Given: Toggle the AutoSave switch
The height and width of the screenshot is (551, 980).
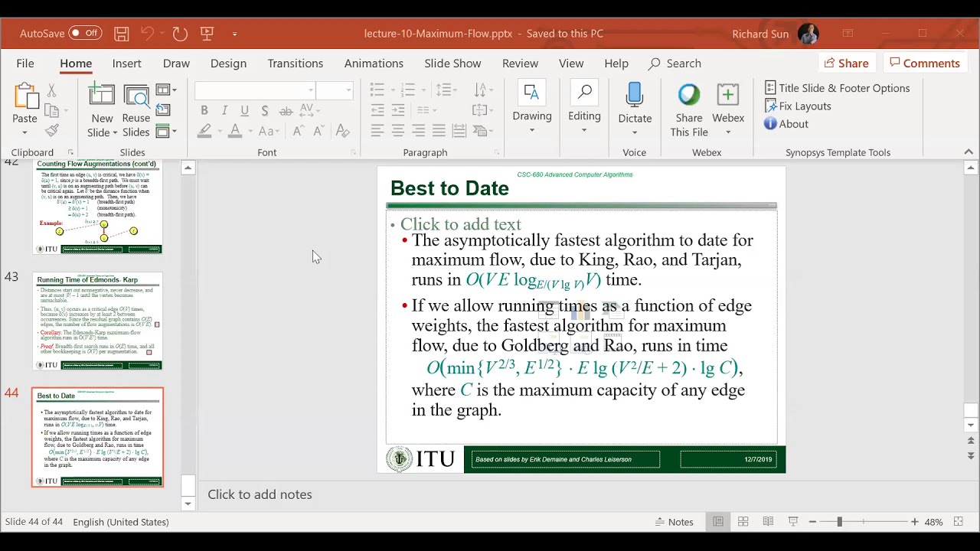Looking at the screenshot, I should (85, 34).
